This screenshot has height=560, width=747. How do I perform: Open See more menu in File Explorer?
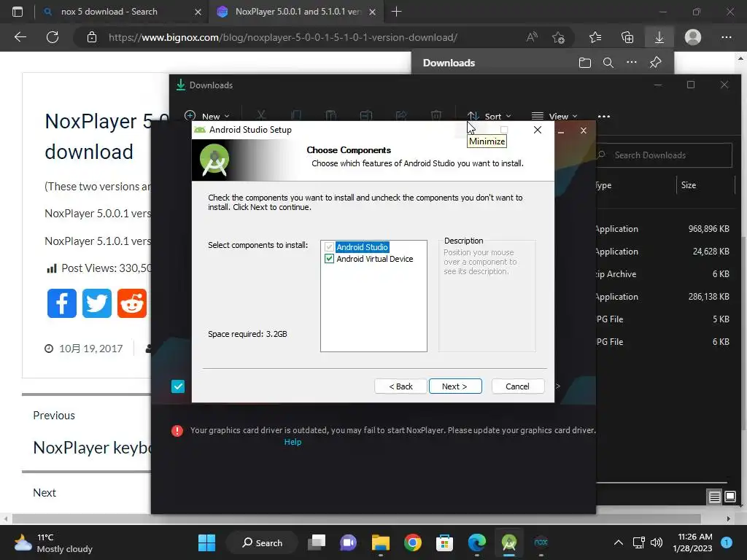[603, 116]
